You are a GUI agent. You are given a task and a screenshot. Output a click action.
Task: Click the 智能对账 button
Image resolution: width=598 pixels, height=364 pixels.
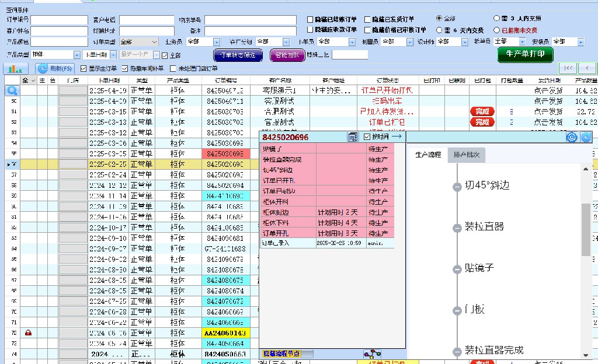287,55
